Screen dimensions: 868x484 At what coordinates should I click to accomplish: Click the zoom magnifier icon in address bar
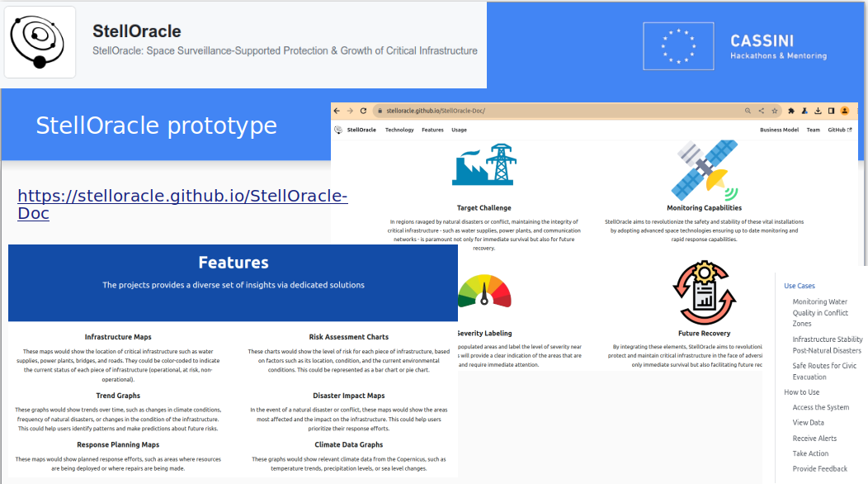(x=748, y=111)
